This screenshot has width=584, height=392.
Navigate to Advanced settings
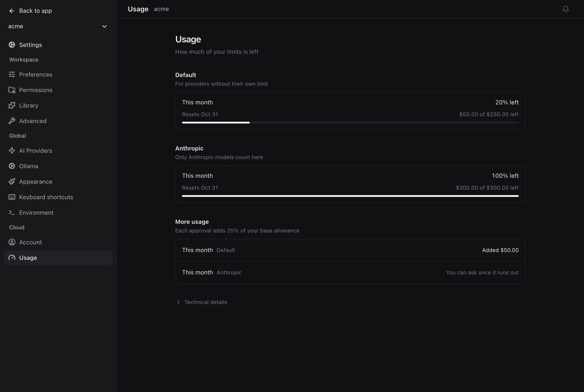click(x=58, y=121)
